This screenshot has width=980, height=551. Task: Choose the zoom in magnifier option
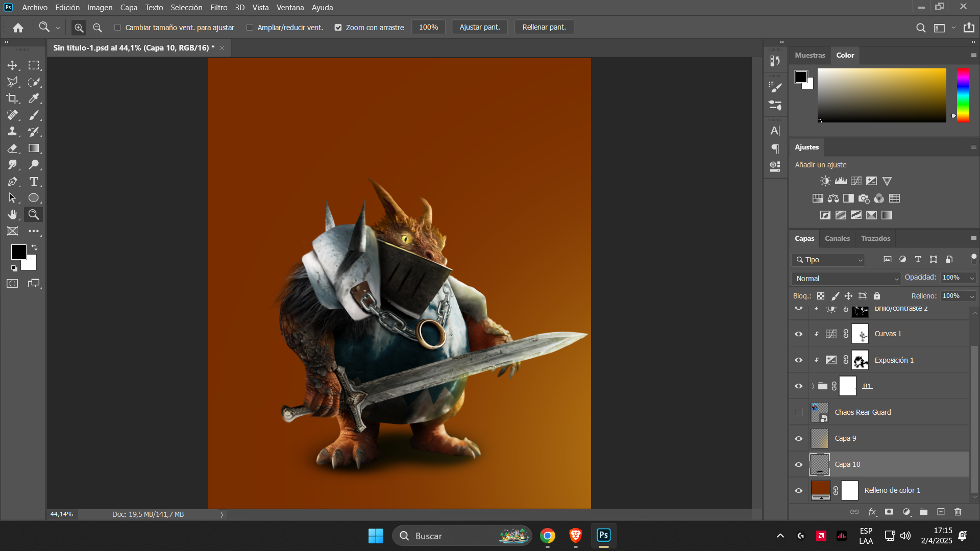pos(79,28)
